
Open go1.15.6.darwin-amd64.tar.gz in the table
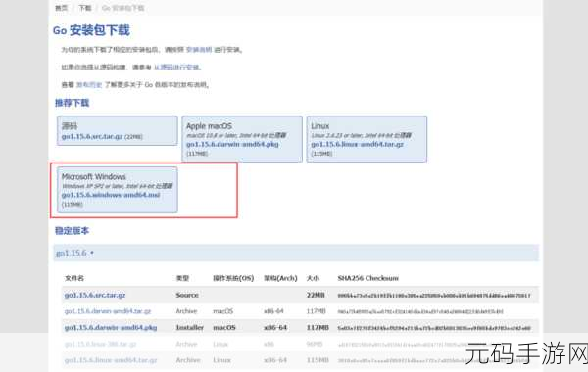(x=108, y=311)
